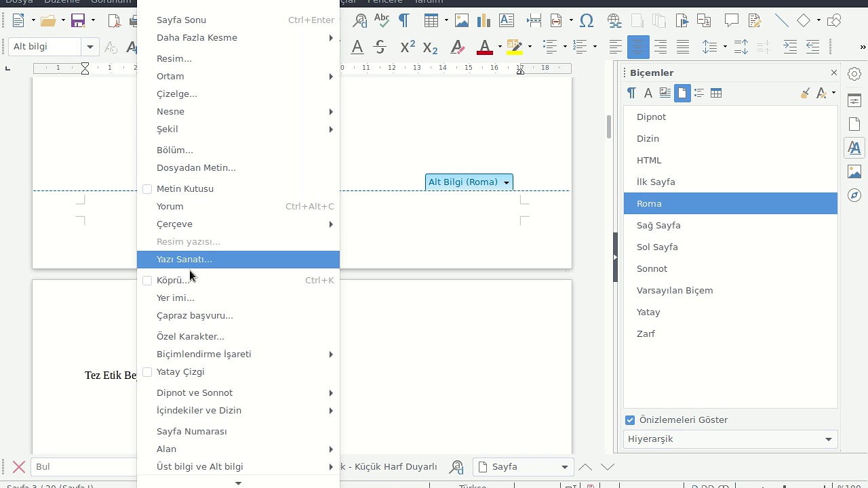Apply red font color swatch
This screenshot has height=488, width=868.
pyautogui.click(x=485, y=47)
